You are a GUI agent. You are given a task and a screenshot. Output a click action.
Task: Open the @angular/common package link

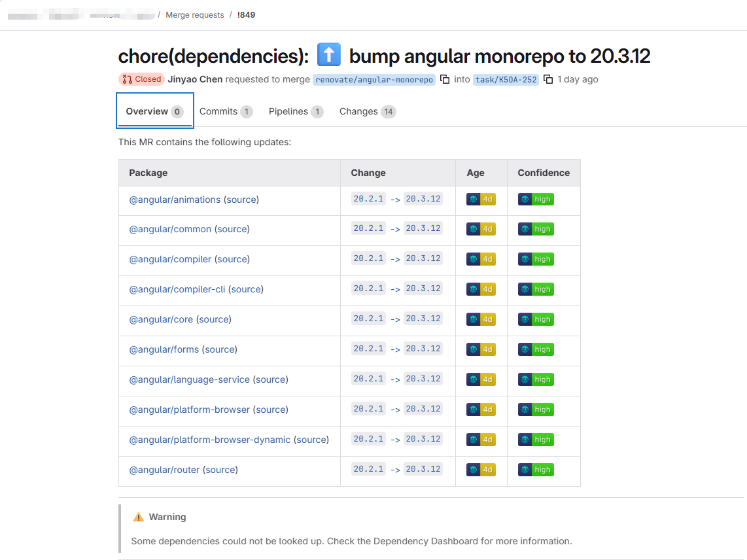(x=170, y=229)
